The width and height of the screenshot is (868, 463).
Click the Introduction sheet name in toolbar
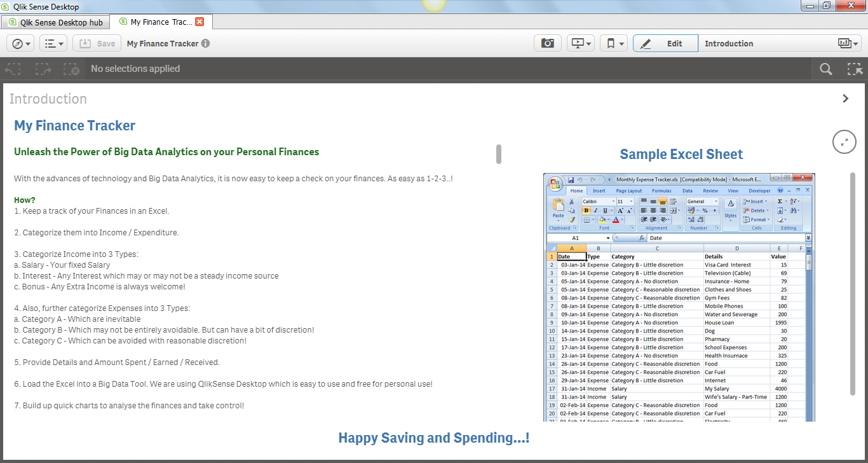tap(729, 43)
